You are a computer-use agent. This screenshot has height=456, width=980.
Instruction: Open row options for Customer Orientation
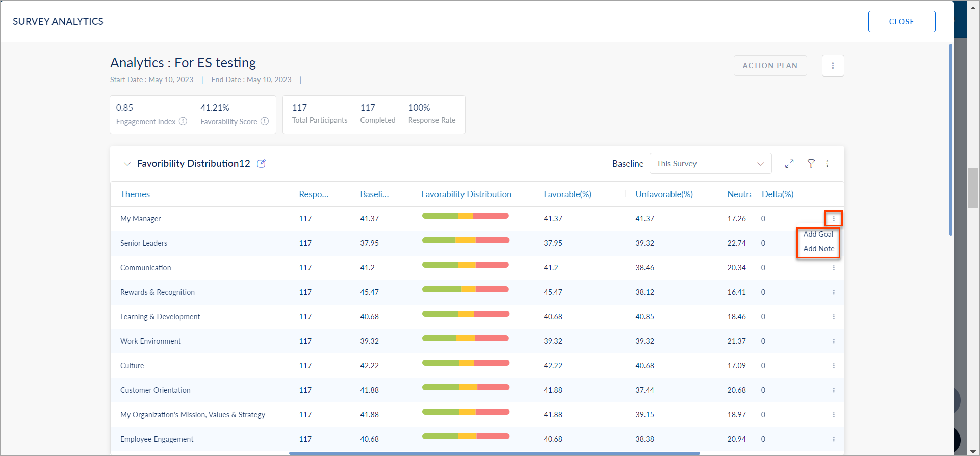coord(834,390)
